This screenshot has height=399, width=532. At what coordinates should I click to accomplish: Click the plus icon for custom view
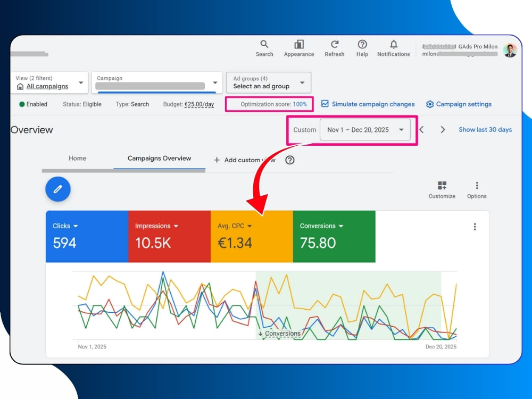click(x=217, y=160)
